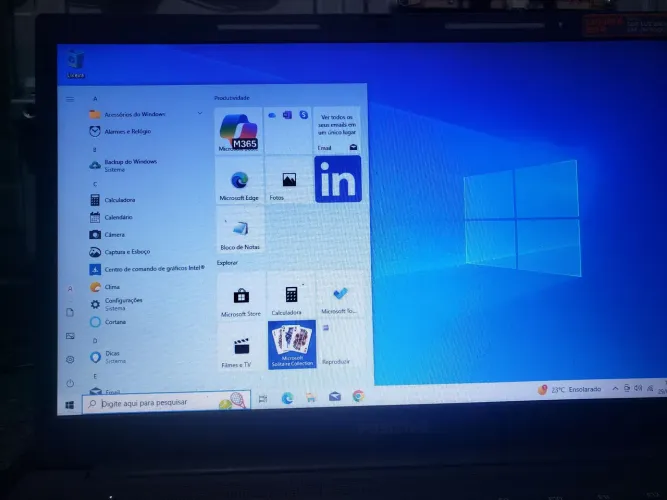The image size is (667, 500).
Task: Open the Microsoft Store tile
Action: (x=241, y=298)
